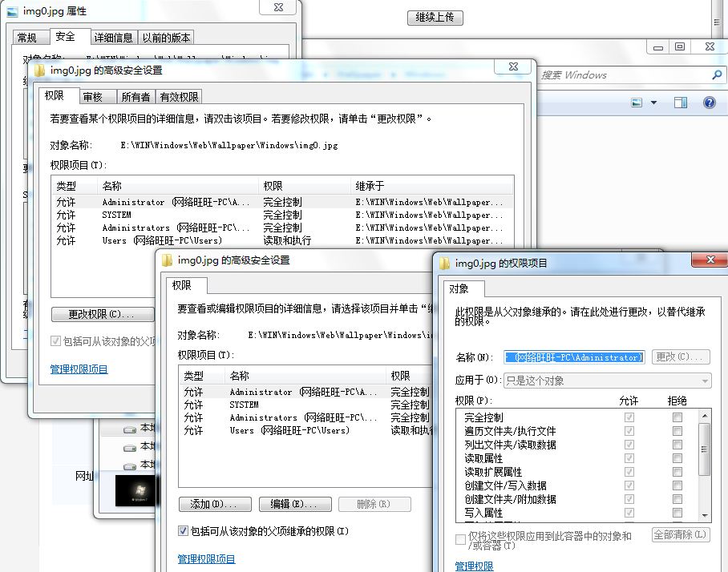Click the down arrow of permissions list scrollbar
This screenshot has height=572, width=728.
click(704, 515)
